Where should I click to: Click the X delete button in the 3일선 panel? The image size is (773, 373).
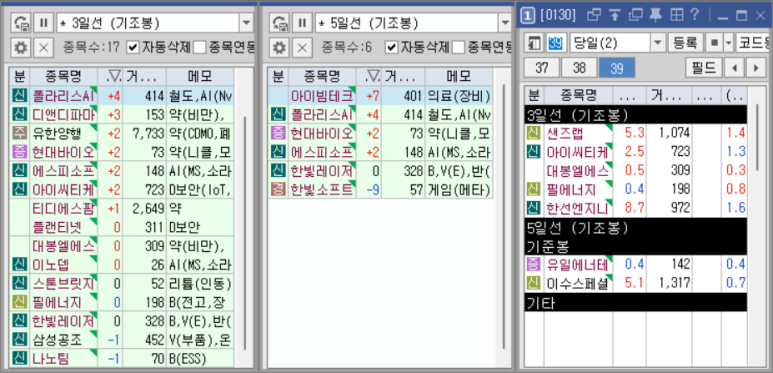(43, 47)
